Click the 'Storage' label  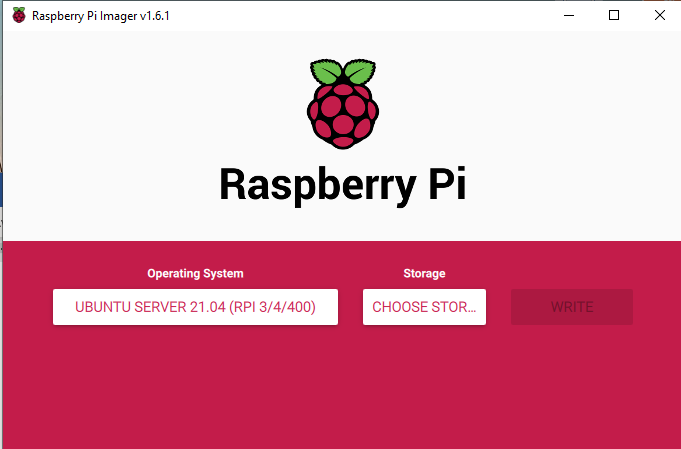pyautogui.click(x=424, y=274)
